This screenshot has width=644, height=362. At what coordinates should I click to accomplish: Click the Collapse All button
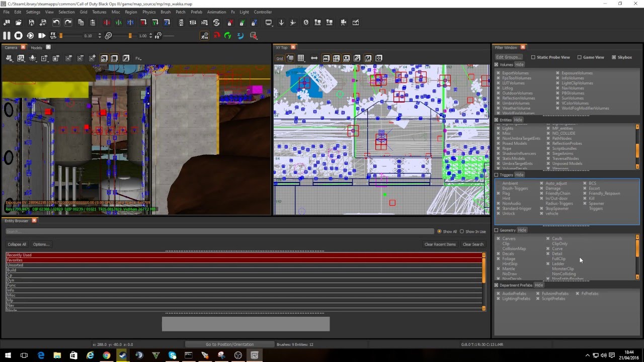17,244
